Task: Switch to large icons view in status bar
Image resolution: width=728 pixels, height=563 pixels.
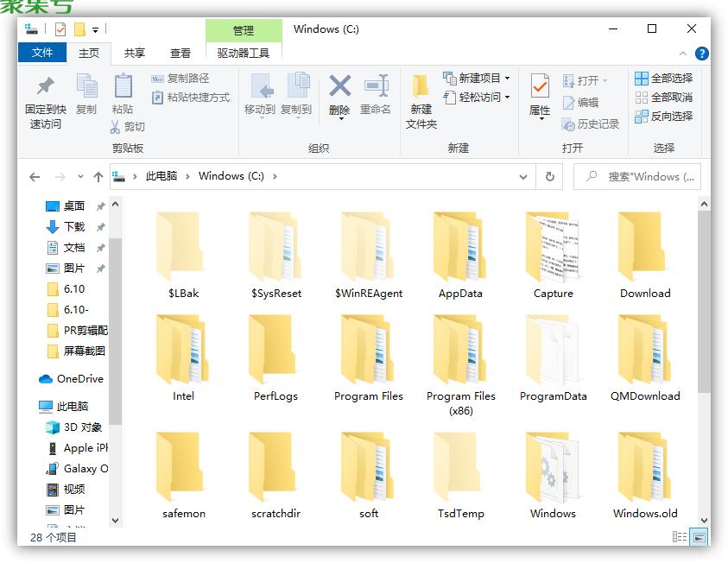Action: click(x=700, y=537)
